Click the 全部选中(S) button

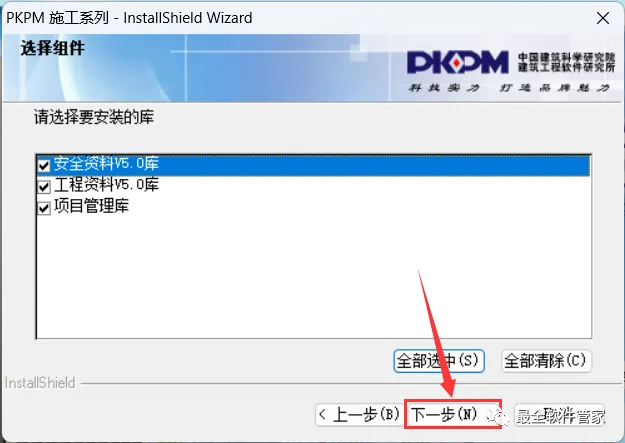point(439,361)
